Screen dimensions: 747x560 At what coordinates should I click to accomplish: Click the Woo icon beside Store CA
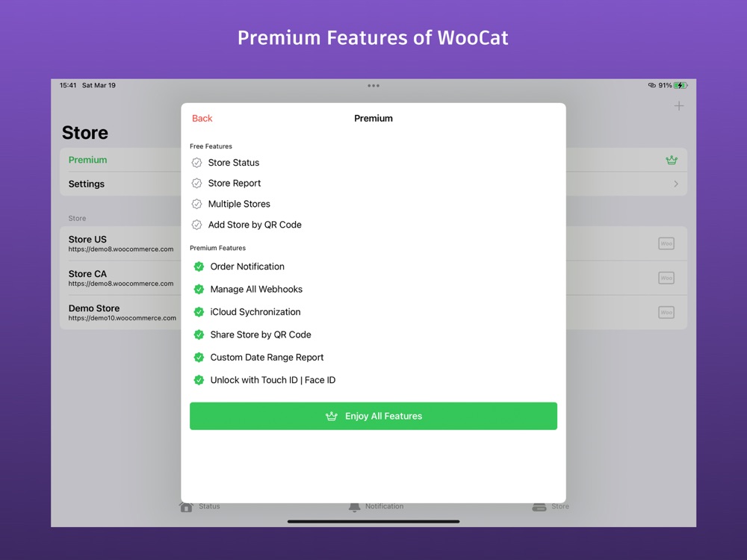pyautogui.click(x=666, y=278)
